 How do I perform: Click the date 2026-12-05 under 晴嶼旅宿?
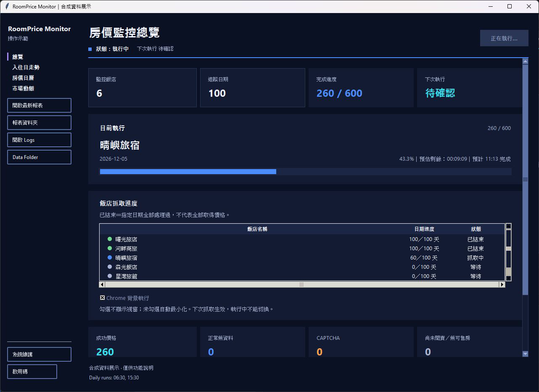[x=114, y=159]
